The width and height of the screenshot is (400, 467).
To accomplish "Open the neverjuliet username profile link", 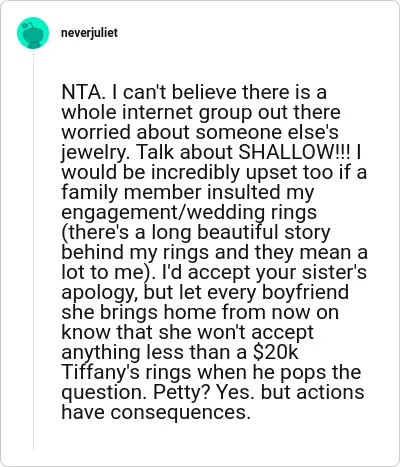I will tap(89, 33).
